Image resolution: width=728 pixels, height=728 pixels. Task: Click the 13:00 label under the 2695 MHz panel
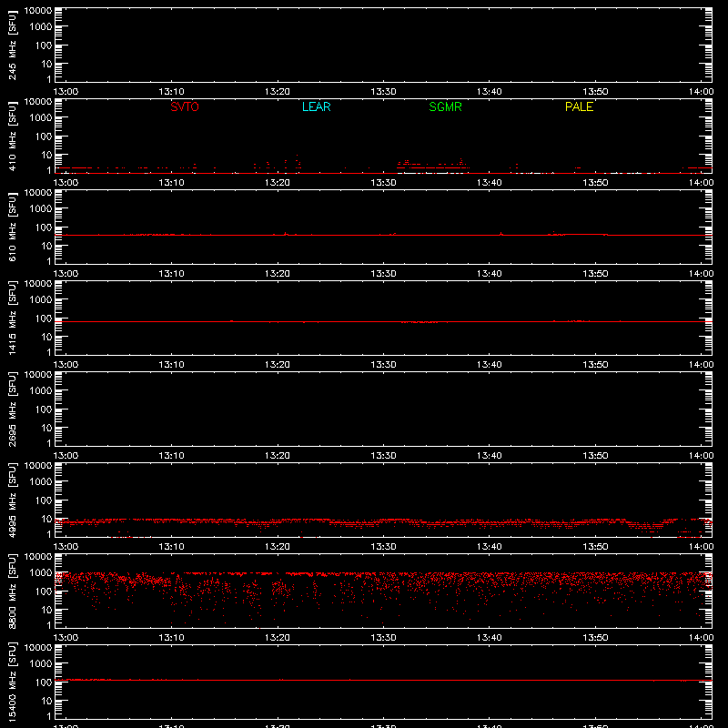pos(66,456)
